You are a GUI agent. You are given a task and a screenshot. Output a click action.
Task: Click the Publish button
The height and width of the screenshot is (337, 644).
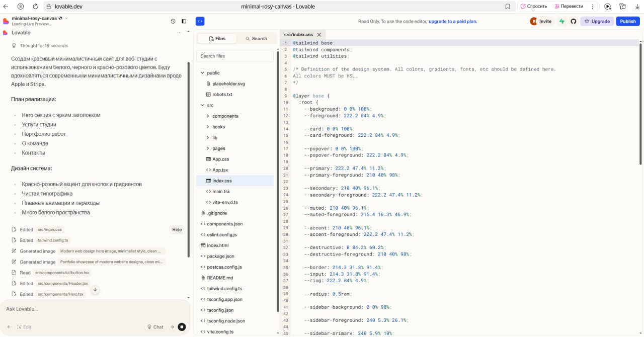627,22
